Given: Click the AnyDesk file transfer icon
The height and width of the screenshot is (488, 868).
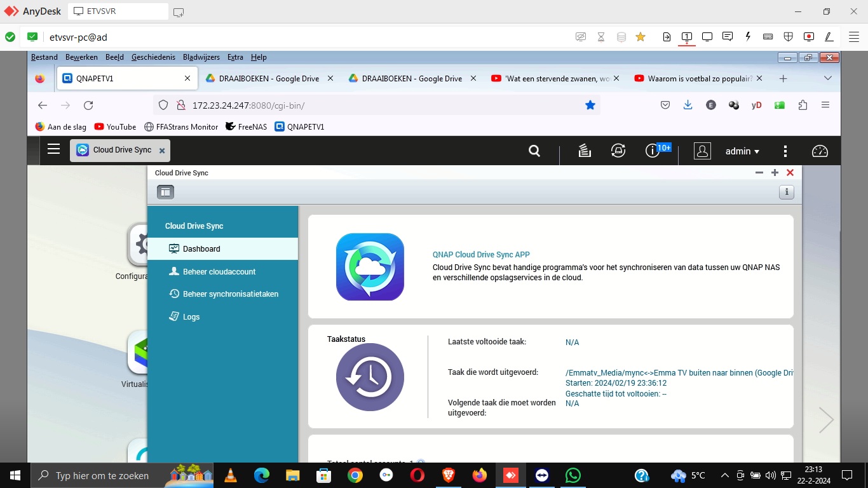Looking at the screenshot, I should tap(667, 37).
